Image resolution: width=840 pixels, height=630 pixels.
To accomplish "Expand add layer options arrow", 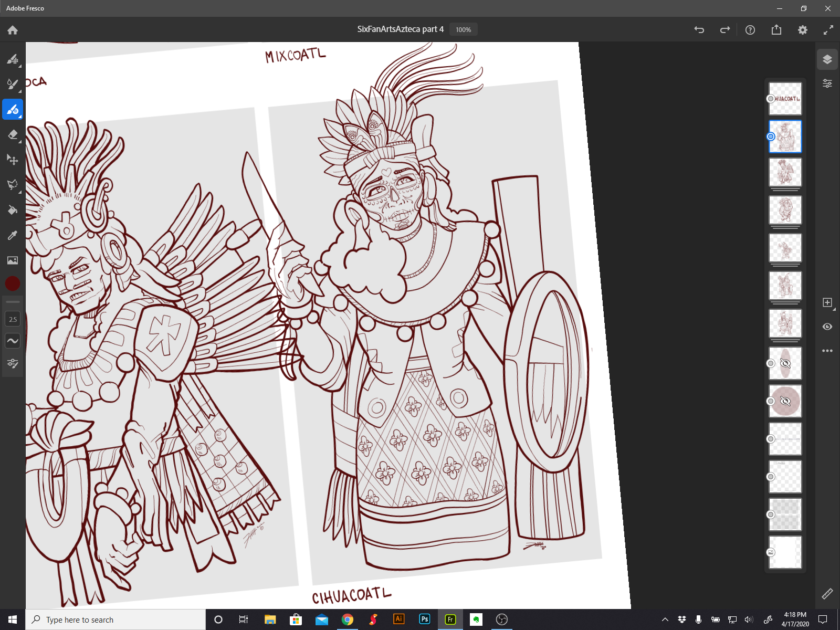I will click(835, 309).
